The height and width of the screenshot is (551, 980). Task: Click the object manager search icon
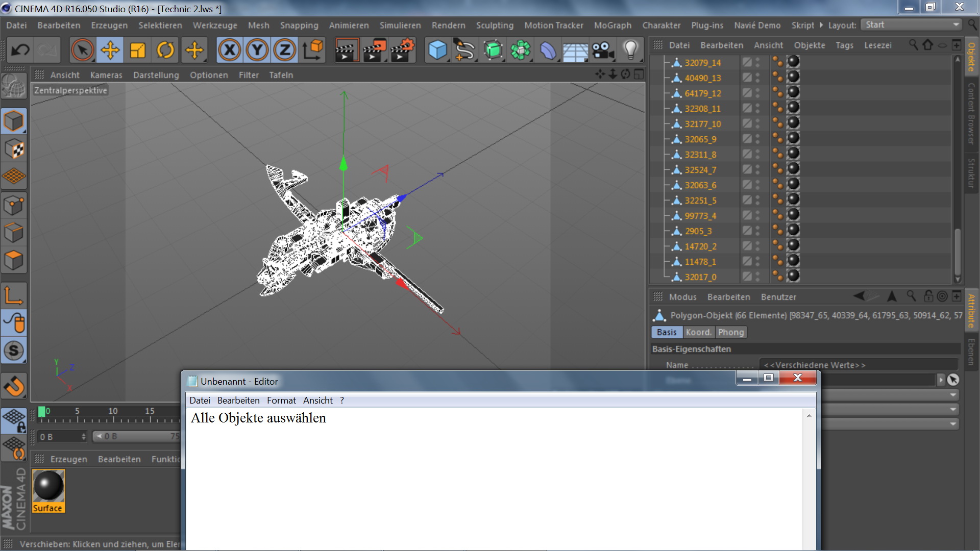[913, 45]
